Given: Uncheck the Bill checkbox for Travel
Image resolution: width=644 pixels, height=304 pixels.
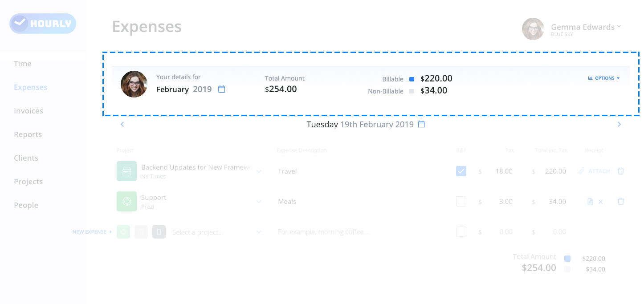Looking at the screenshot, I should [x=461, y=171].
